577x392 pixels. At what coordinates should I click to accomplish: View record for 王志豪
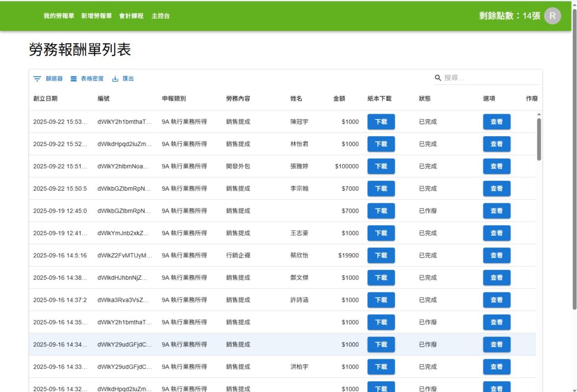(x=496, y=233)
